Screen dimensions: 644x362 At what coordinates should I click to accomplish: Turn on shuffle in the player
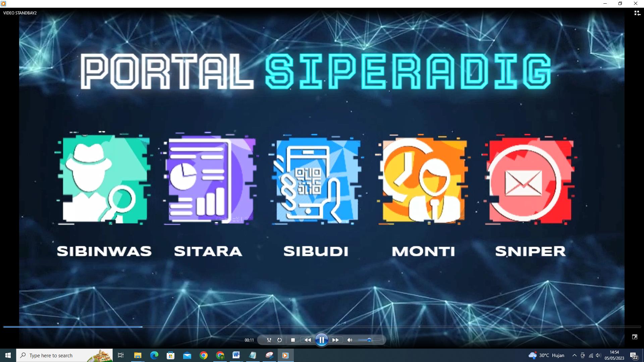[x=269, y=340]
